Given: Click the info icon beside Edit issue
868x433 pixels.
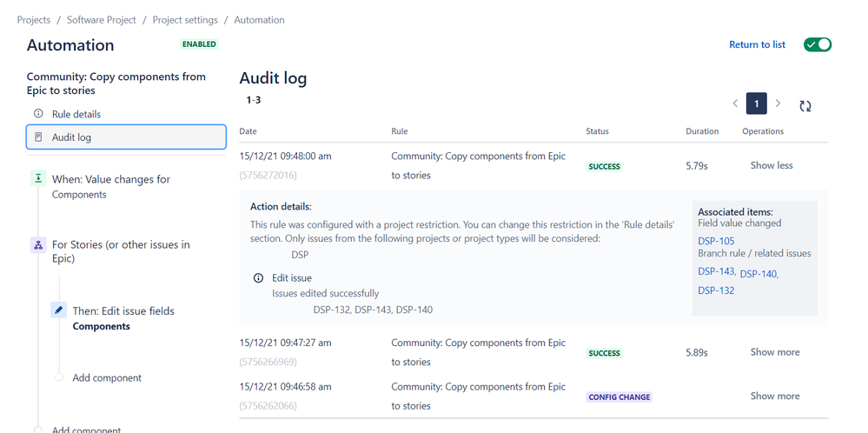Looking at the screenshot, I should point(258,278).
